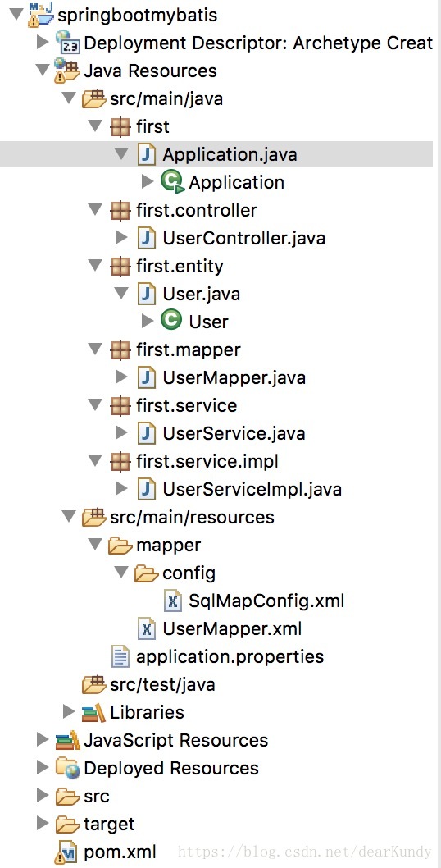Image resolution: width=441 pixels, height=868 pixels.
Task: Click the green User class icon
Action: 171,321
